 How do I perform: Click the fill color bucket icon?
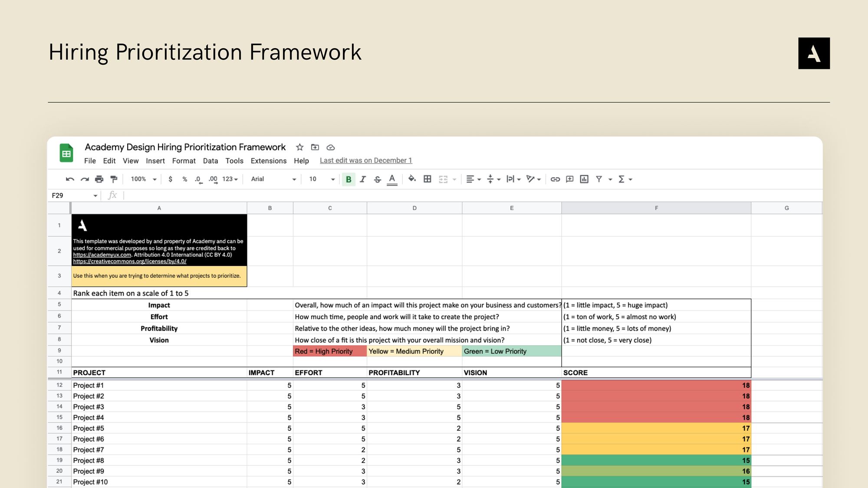point(411,179)
